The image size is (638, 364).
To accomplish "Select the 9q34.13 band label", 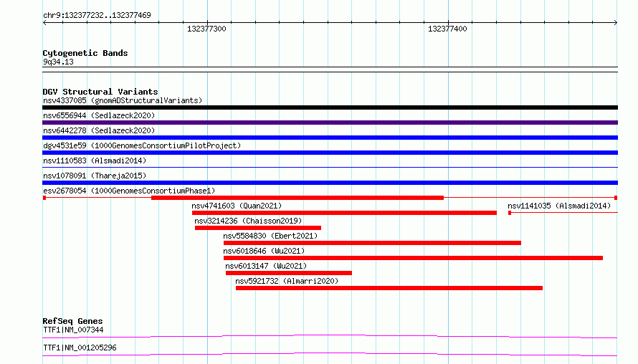I will pyautogui.click(x=58, y=62).
